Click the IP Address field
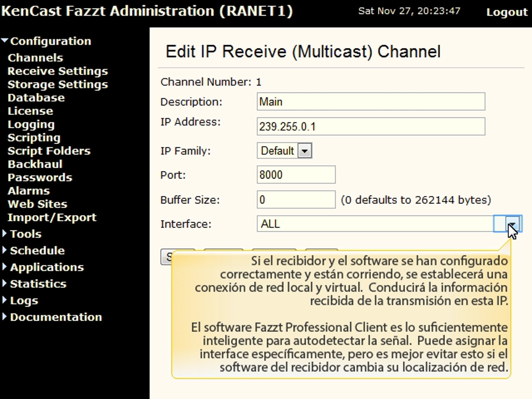532x399 pixels. (371, 127)
